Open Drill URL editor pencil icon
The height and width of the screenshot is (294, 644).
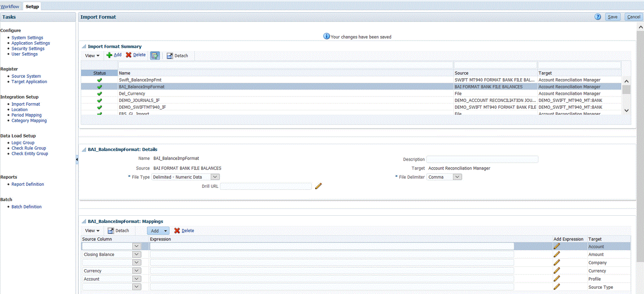[318, 186]
